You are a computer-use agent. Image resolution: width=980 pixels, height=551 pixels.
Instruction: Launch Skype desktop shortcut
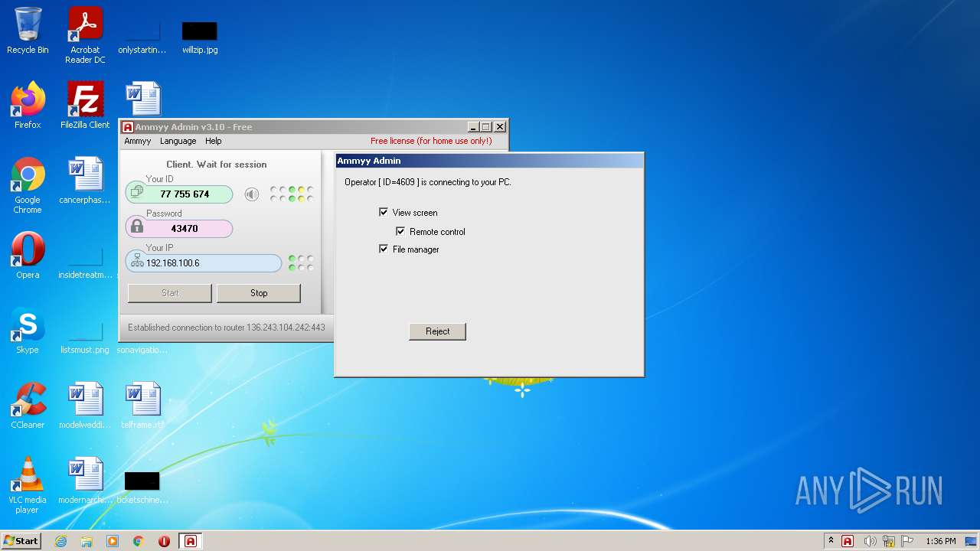click(28, 331)
